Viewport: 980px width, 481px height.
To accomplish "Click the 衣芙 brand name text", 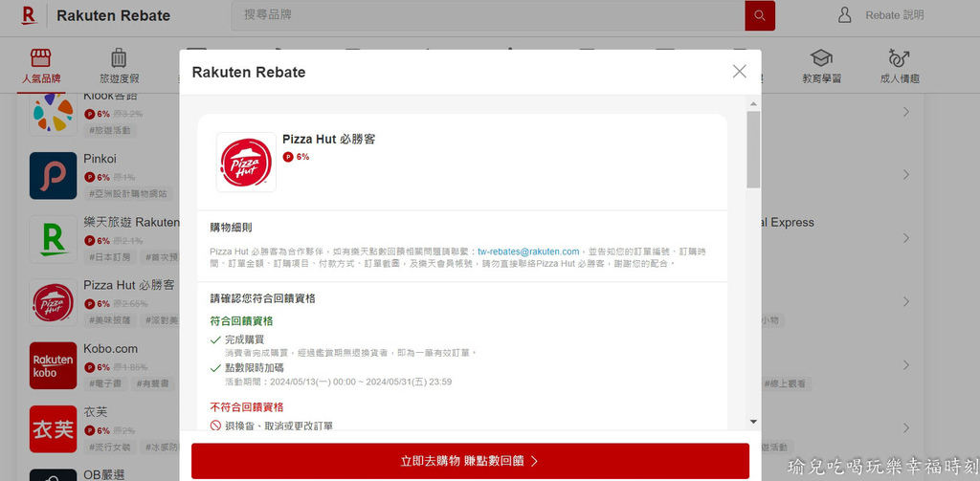I will coord(96,411).
